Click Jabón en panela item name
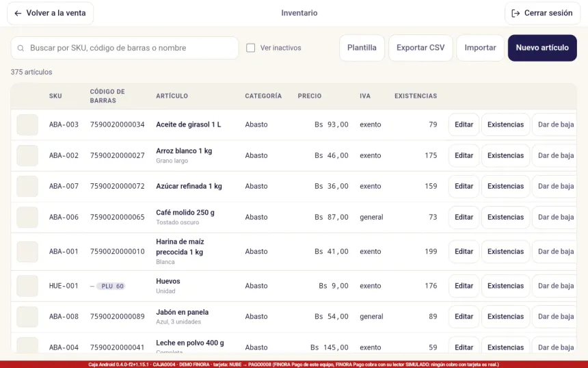Viewport: 588px width, 368px height. [x=183, y=312]
